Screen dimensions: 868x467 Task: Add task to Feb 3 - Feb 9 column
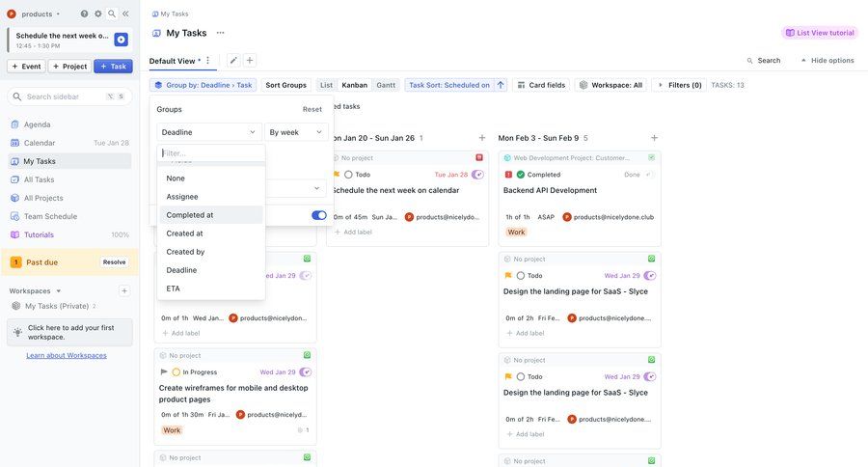coord(654,138)
